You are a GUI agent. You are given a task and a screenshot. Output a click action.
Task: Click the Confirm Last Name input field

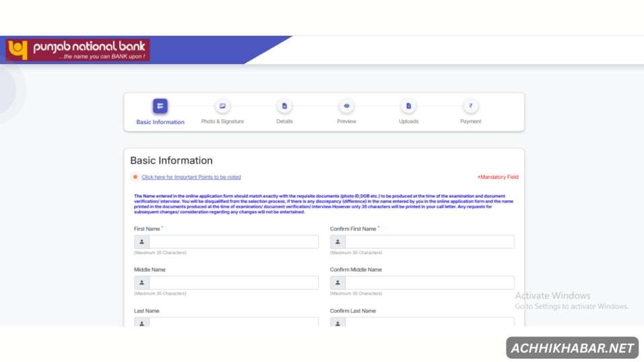click(429, 322)
